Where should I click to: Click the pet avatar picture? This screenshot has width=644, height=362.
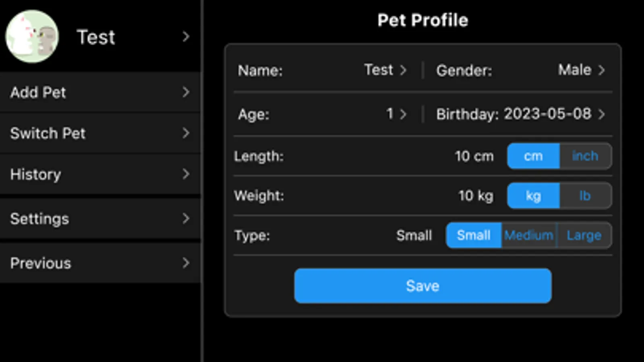[x=32, y=37]
